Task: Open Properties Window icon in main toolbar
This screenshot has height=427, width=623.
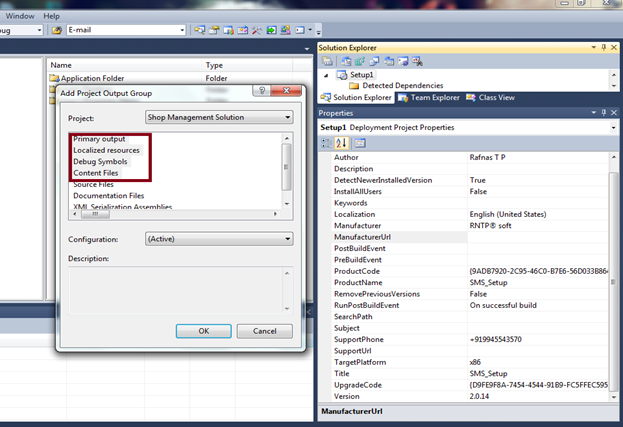Action: (214, 30)
